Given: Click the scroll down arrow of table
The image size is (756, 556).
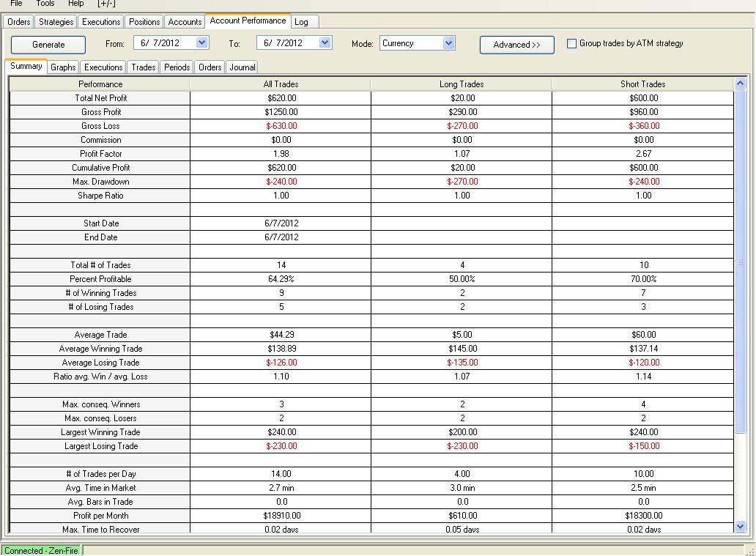Looking at the screenshot, I should [x=740, y=526].
